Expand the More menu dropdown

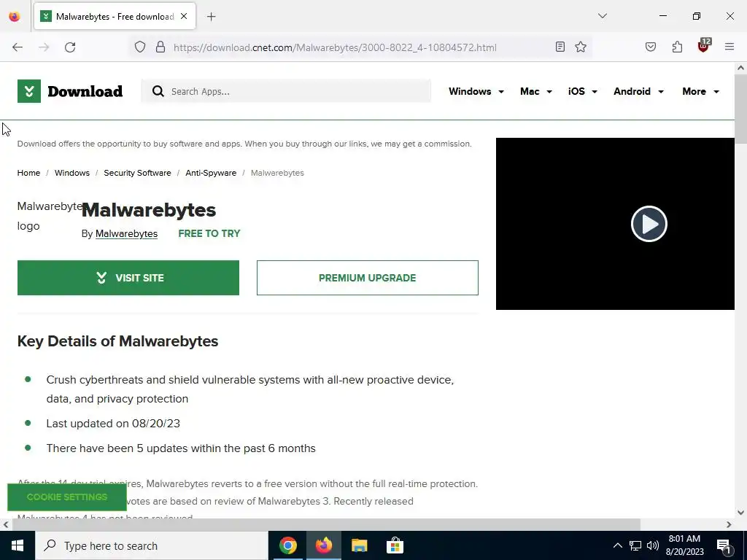pos(700,91)
